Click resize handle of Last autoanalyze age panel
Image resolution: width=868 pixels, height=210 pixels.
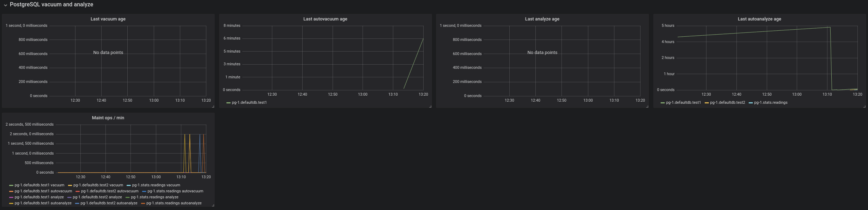coord(864,106)
